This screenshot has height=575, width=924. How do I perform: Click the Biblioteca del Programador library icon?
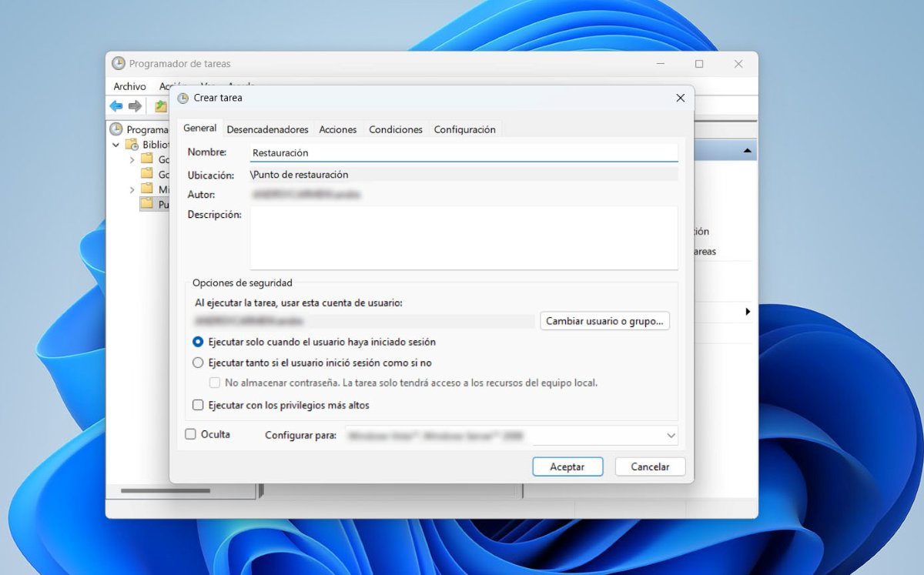132,144
